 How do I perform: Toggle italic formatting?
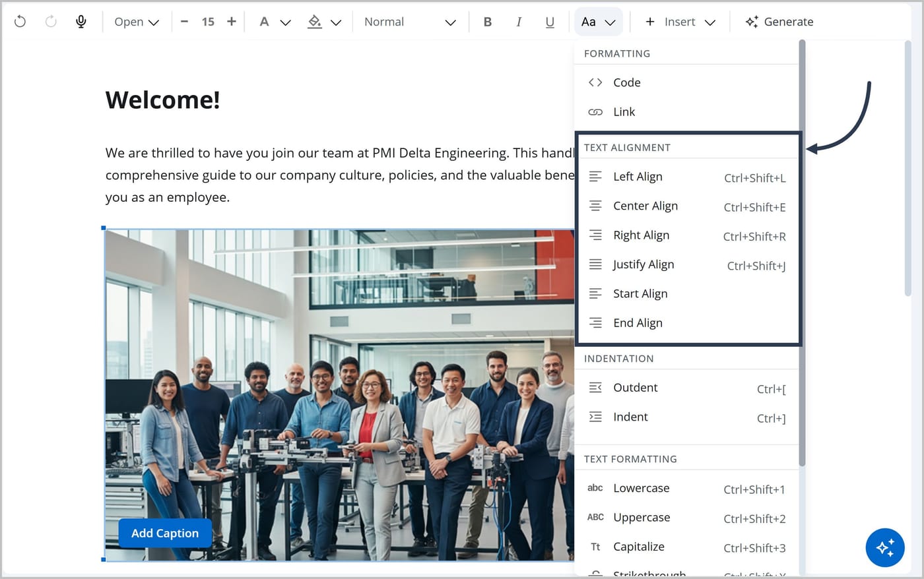[519, 22]
